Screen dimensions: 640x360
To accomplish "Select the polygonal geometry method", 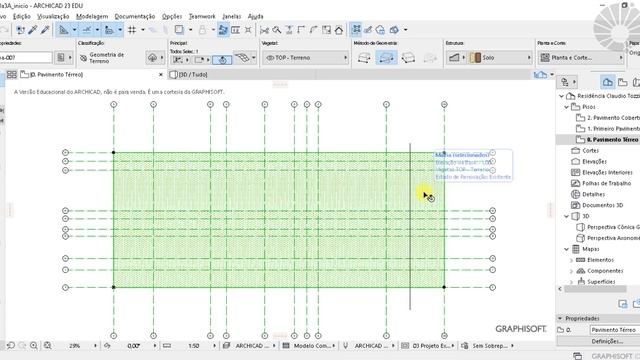I will (364, 58).
